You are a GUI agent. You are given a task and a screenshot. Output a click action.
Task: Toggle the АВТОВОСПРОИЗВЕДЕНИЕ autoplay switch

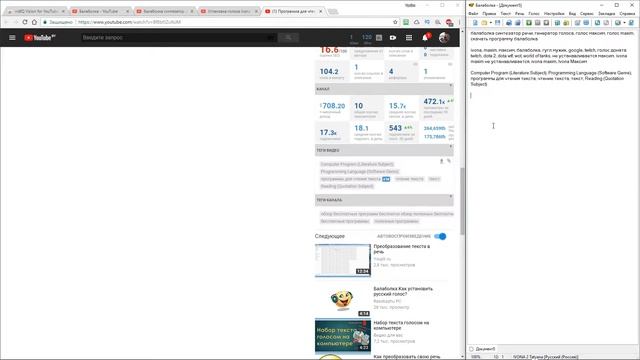click(440, 236)
